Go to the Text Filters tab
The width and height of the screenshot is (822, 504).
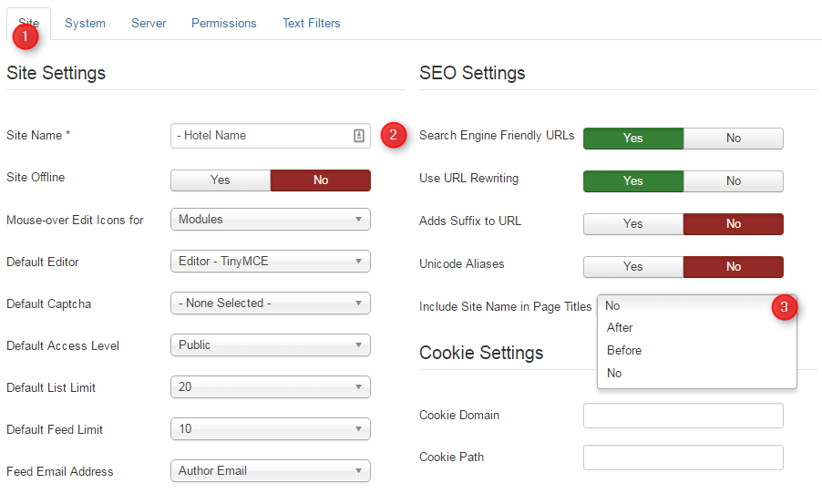[x=312, y=23]
